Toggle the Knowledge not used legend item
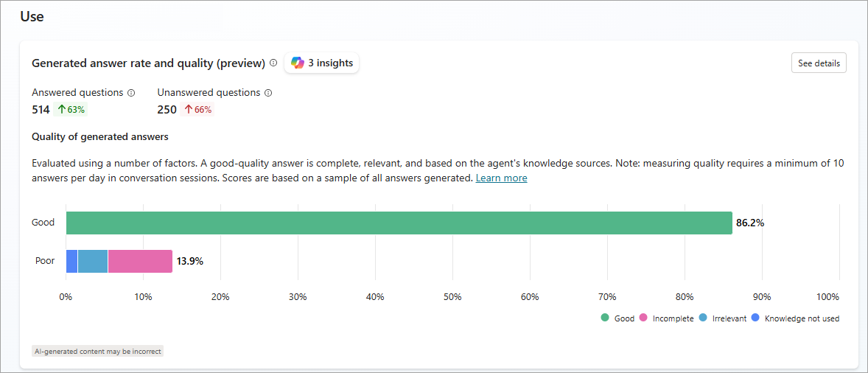Screen dimensions: 868x373 coord(796,318)
